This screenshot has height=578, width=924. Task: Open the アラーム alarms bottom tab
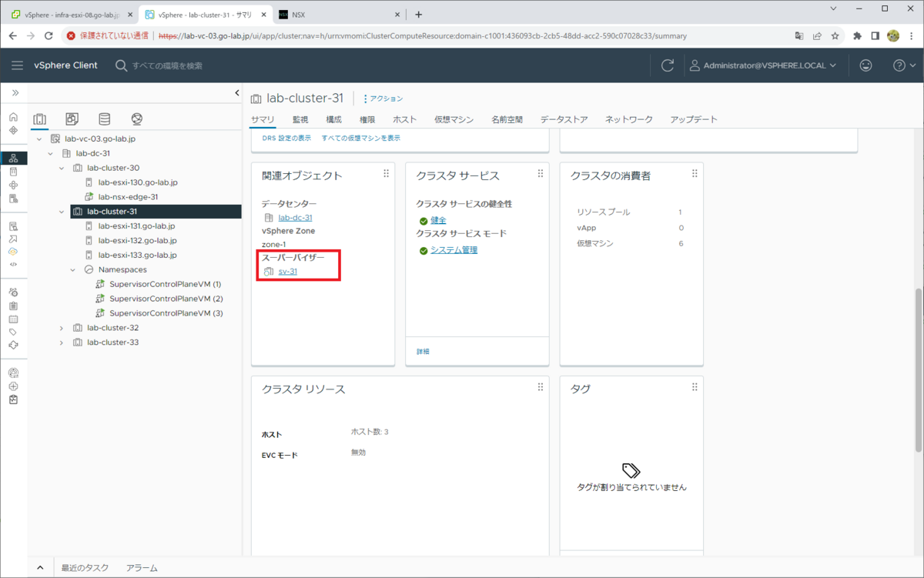[142, 568]
